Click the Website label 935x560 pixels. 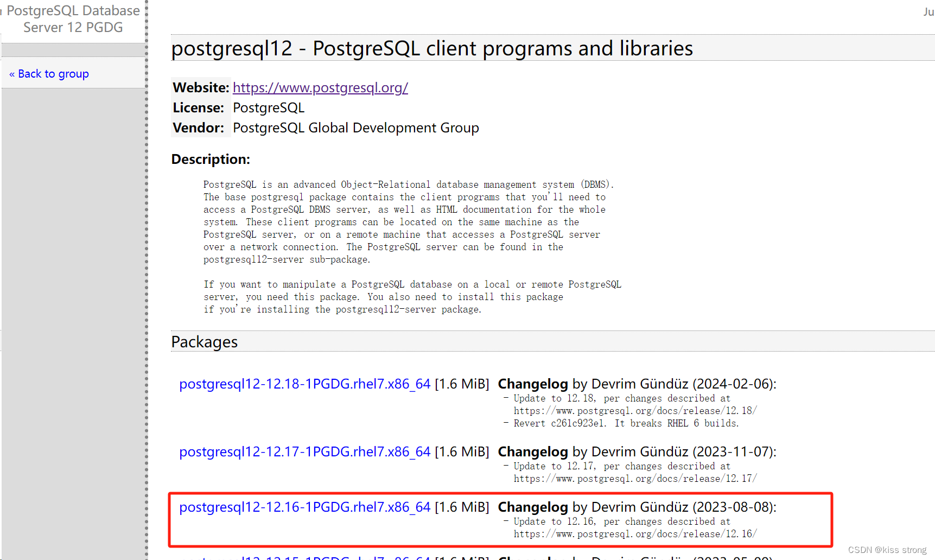coord(200,87)
